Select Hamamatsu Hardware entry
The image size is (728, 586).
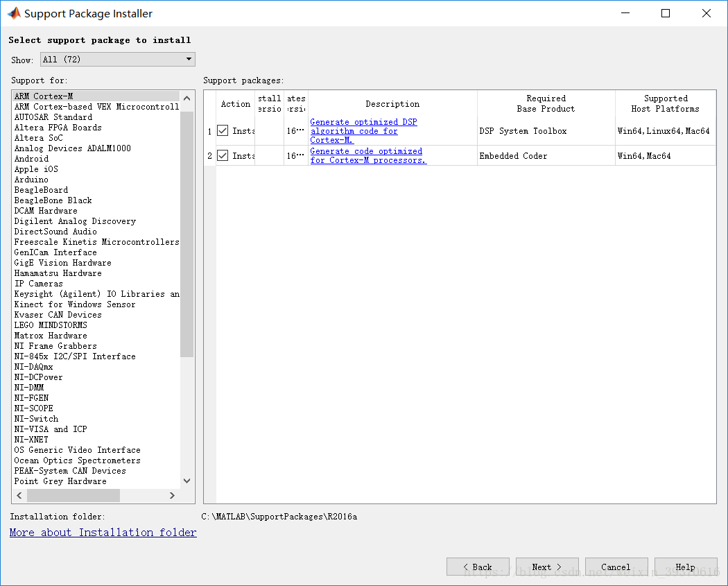click(96, 273)
